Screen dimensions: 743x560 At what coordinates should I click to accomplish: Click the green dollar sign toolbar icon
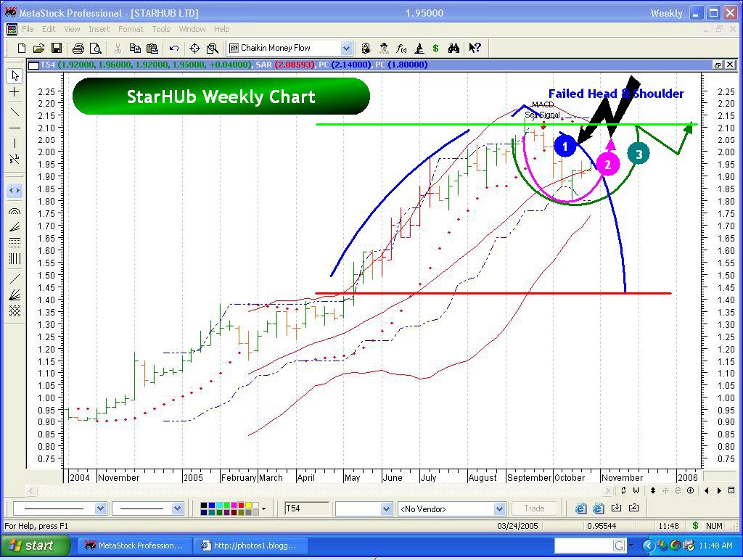436,48
